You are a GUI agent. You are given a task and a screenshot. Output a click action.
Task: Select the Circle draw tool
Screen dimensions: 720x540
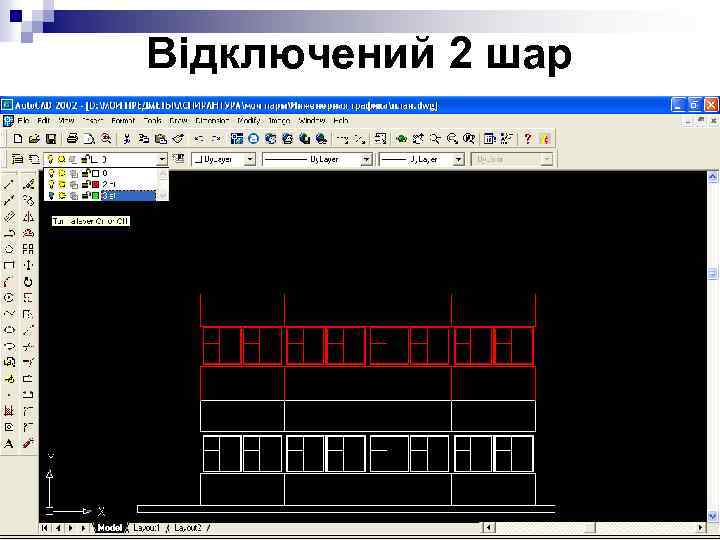click(x=9, y=298)
